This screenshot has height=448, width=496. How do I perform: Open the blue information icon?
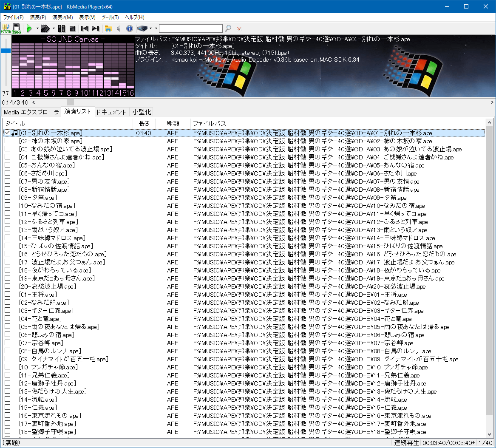point(129,28)
